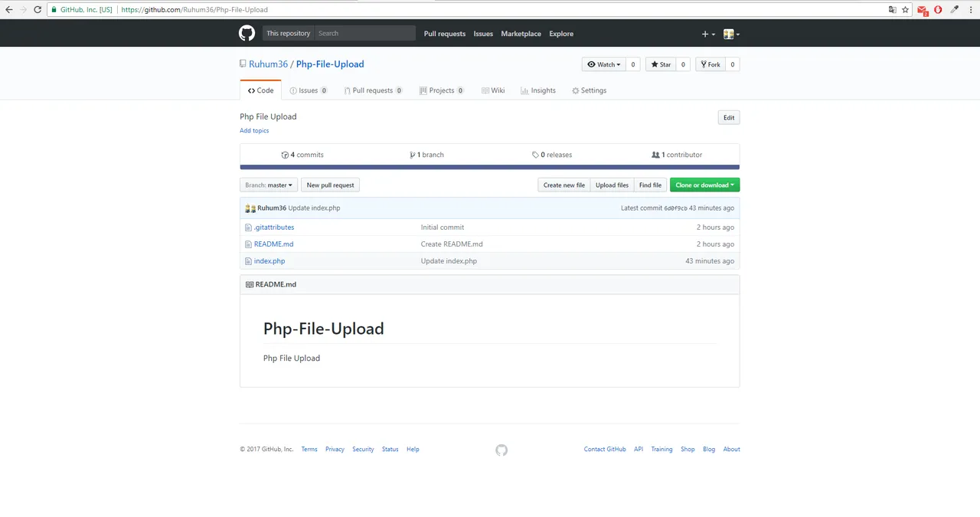Open the red ad-blocker extension icon
The image size is (980, 517).
[939, 10]
